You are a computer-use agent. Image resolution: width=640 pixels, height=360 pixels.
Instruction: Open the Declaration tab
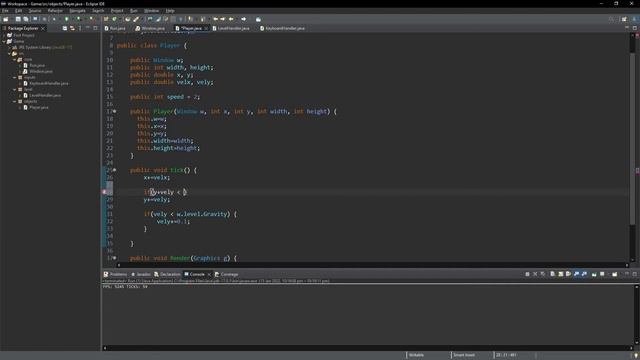click(167, 274)
